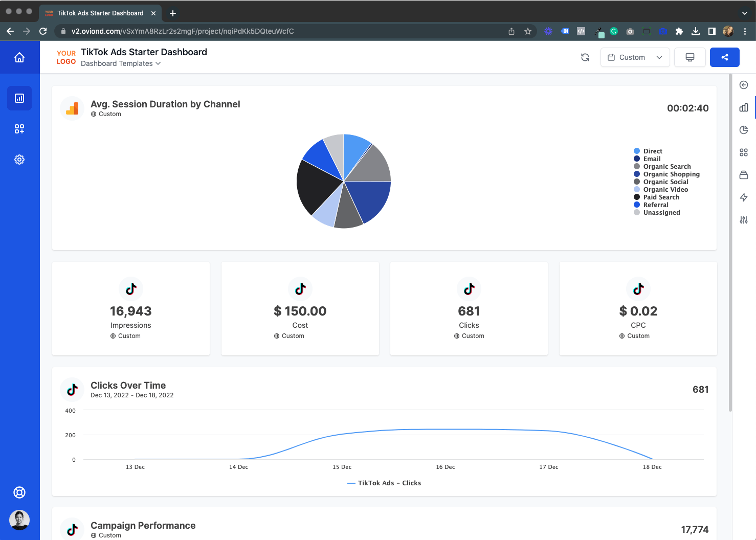Viewport: 756px width, 540px height.
Task: Expand the Dashboard Templates chevron
Action: point(158,63)
